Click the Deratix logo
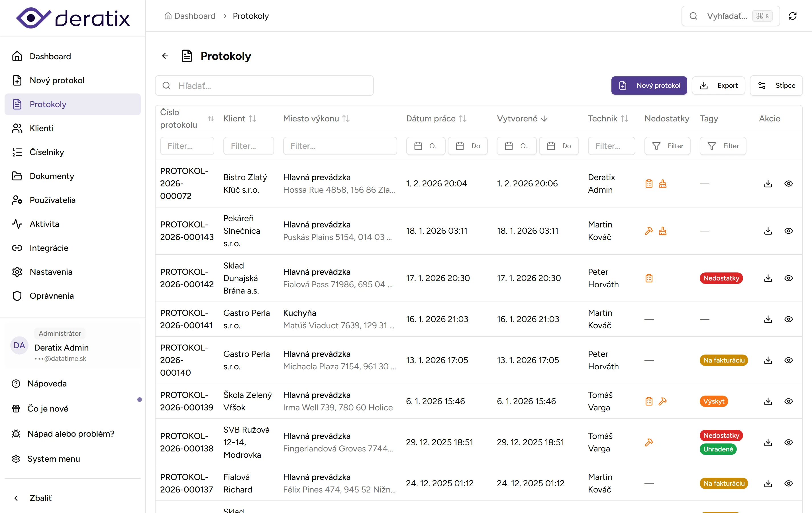Screen dimensions: 812x513 pos(73,18)
